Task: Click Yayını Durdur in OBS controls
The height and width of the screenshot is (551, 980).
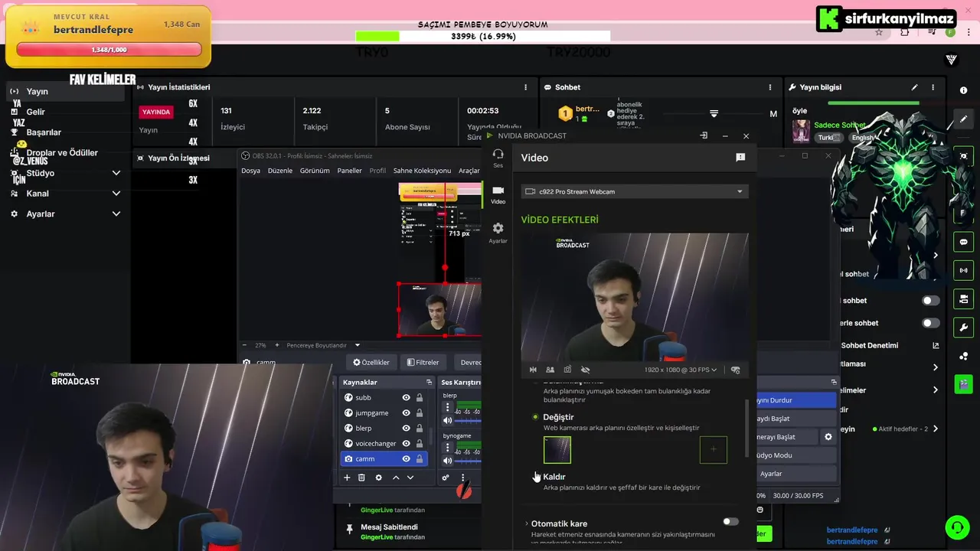Action: (x=795, y=400)
